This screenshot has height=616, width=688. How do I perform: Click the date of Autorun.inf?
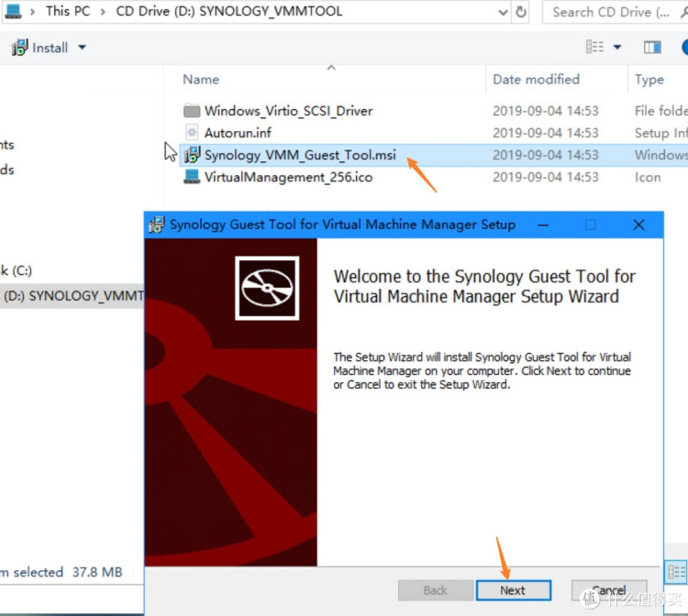546,133
